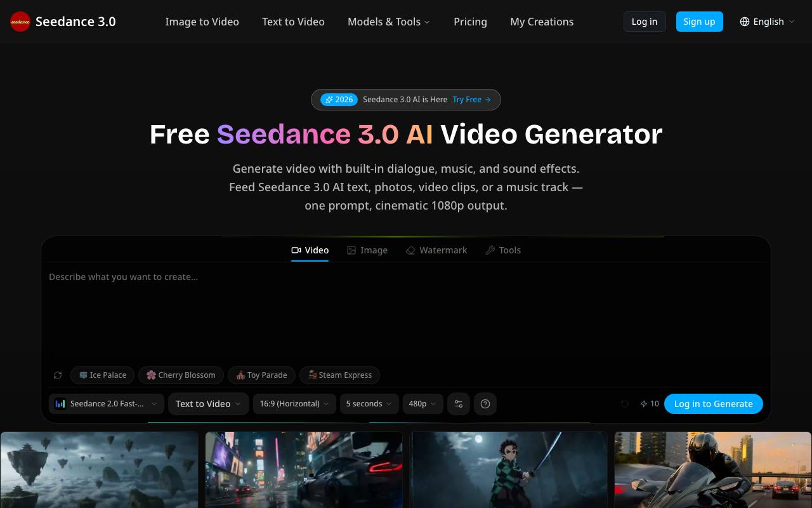The image size is (812, 508).
Task: Click the prompt description text field
Action: [x=406, y=314]
